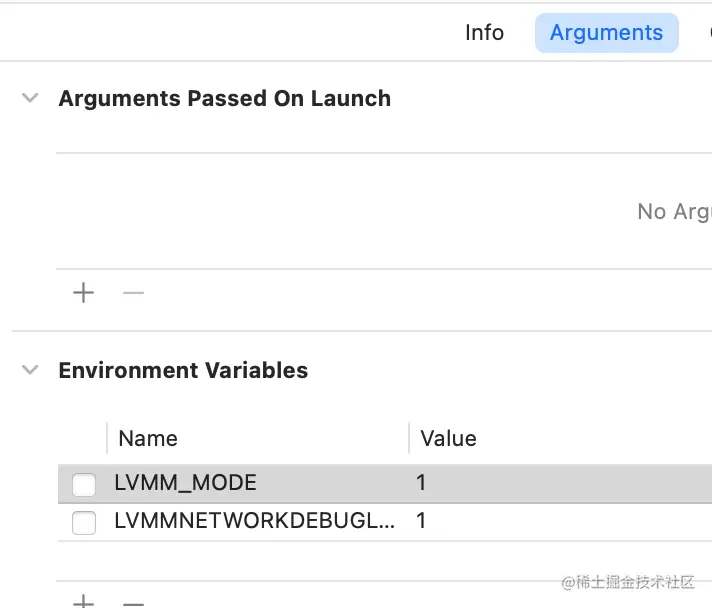Enable the LVMMNETWORKDEBUGL variable checkbox
Screen dimensions: 712x608
coord(84,522)
